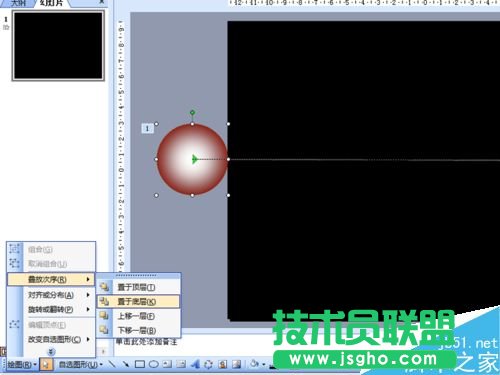This screenshot has height=375, width=500.
Task: Click the Send Backward icon
Action: coord(104,330)
